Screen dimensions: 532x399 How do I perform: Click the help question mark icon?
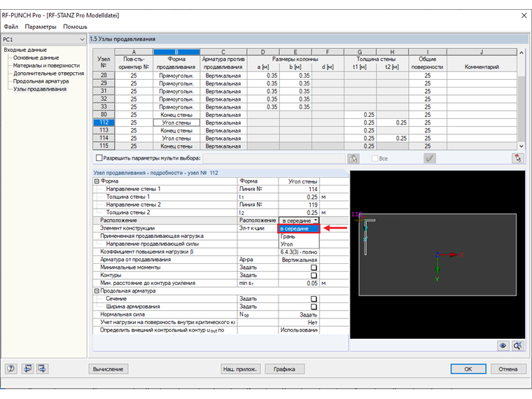(x=11, y=368)
